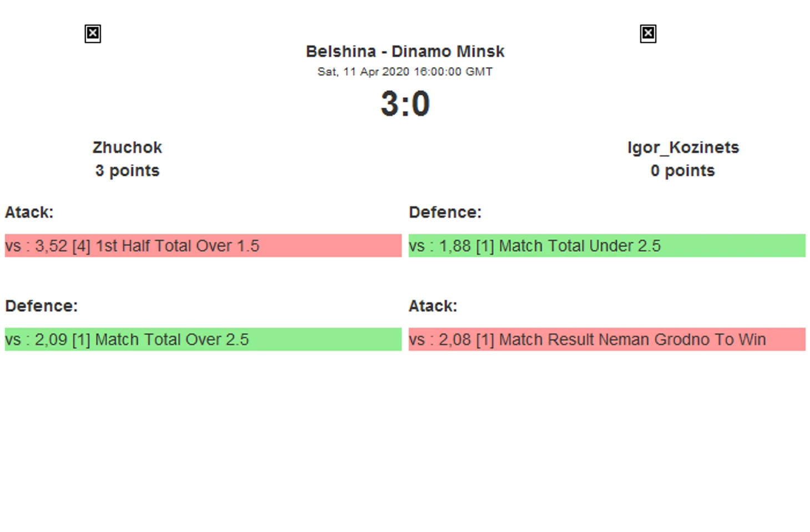
Task: Click the 2,08 odds value
Action: (x=455, y=340)
